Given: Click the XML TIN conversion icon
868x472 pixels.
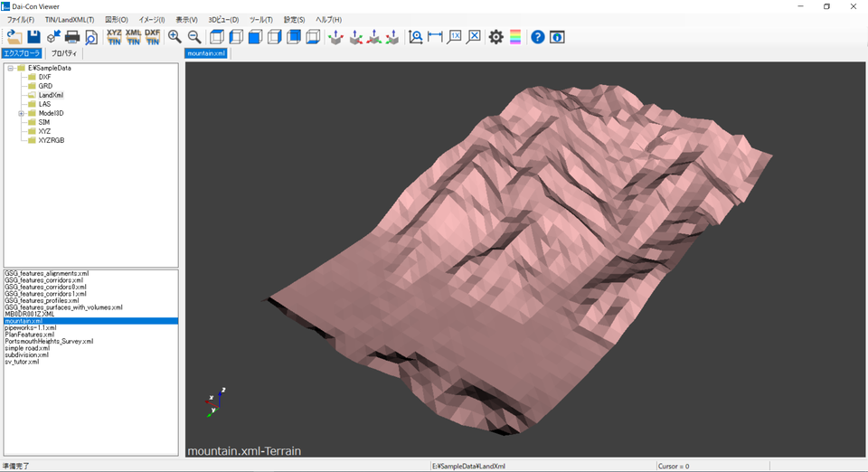Looking at the screenshot, I should [134, 37].
